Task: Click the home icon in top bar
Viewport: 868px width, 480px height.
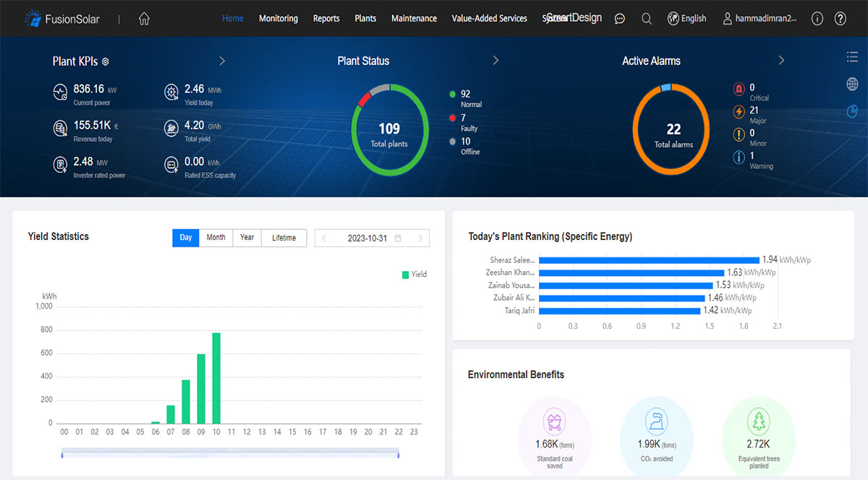Action: pos(144,19)
